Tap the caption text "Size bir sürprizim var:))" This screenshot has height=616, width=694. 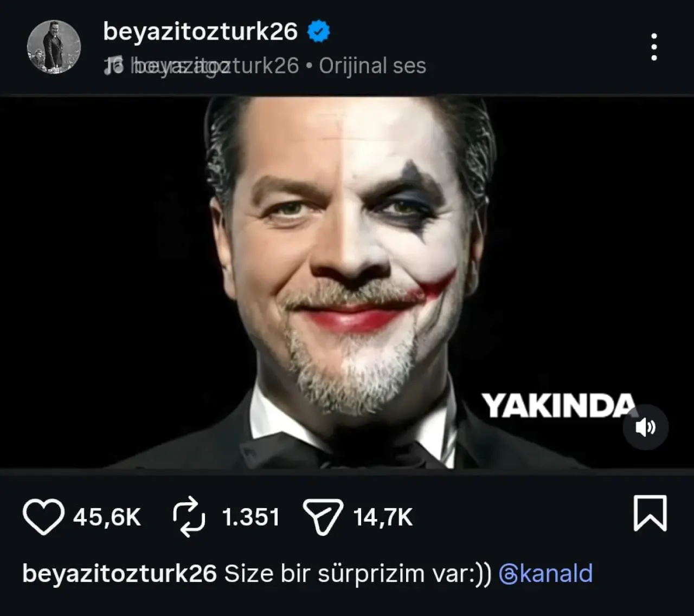[358, 574]
